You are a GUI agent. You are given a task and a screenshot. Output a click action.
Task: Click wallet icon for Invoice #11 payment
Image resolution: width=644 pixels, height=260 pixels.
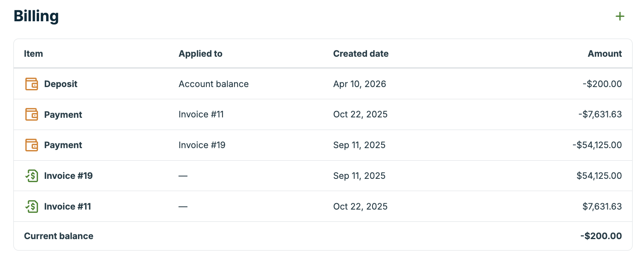point(32,115)
